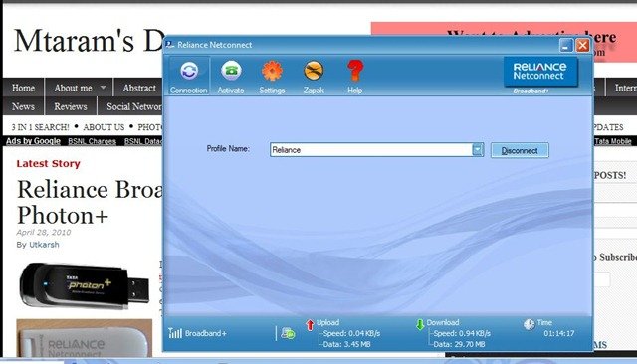Click the red Upload arrow icon
The height and width of the screenshot is (364, 637).
(310, 325)
